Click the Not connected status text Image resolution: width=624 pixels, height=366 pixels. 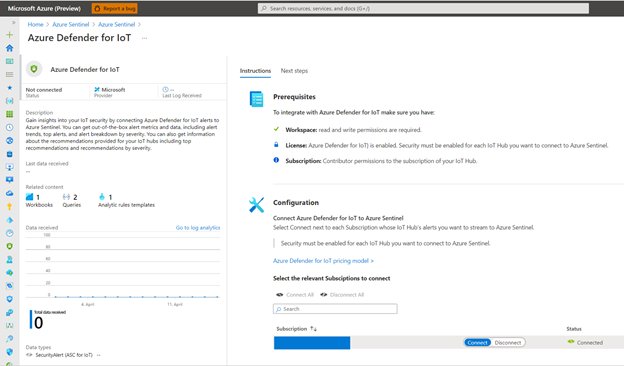pyautogui.click(x=44, y=90)
